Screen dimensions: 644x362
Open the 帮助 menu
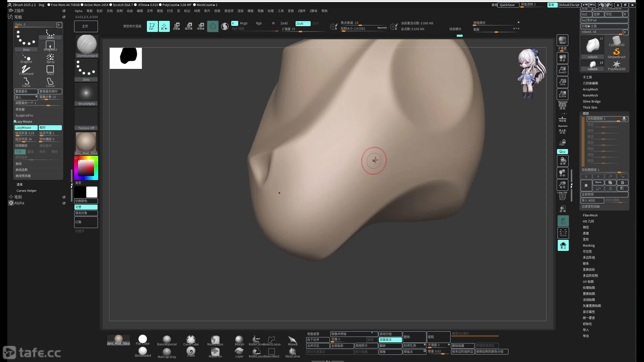[325, 11]
